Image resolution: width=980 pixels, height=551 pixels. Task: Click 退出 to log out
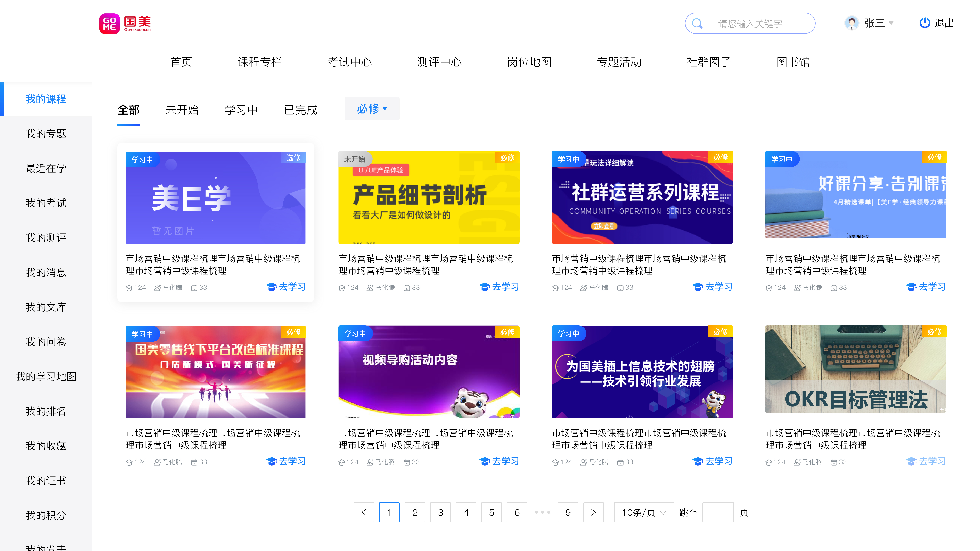[x=944, y=23]
